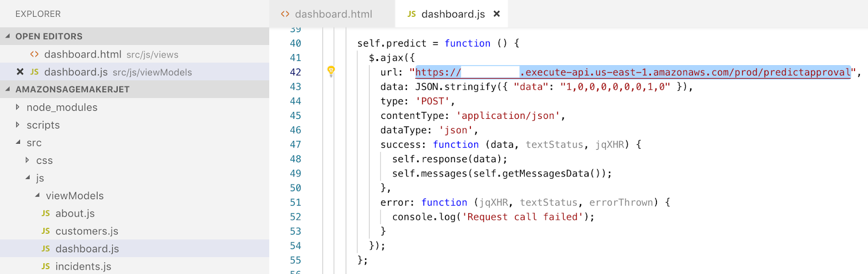Collapse the Open Editors section
The width and height of the screenshot is (868, 274).
click(8, 36)
